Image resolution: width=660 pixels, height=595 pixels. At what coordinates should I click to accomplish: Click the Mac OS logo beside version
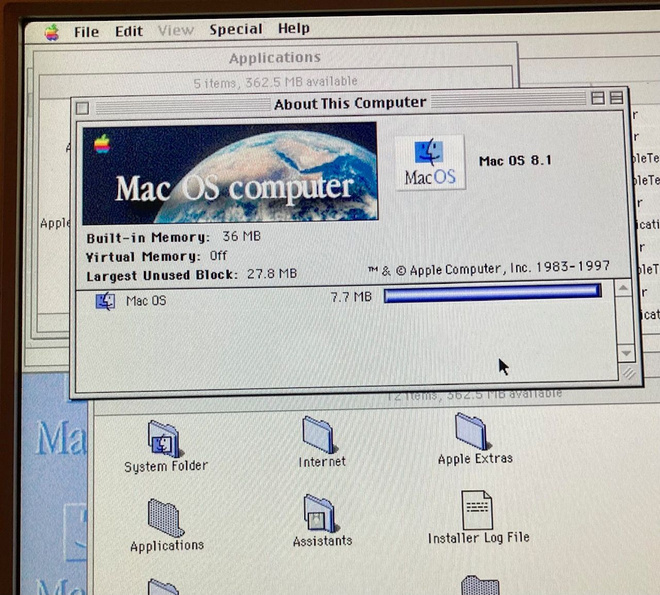pos(430,162)
